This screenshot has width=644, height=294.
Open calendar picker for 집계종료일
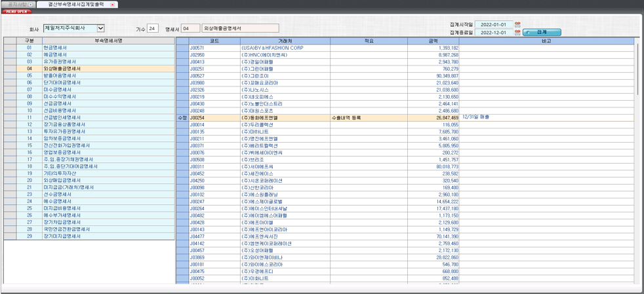pyautogui.click(x=517, y=33)
